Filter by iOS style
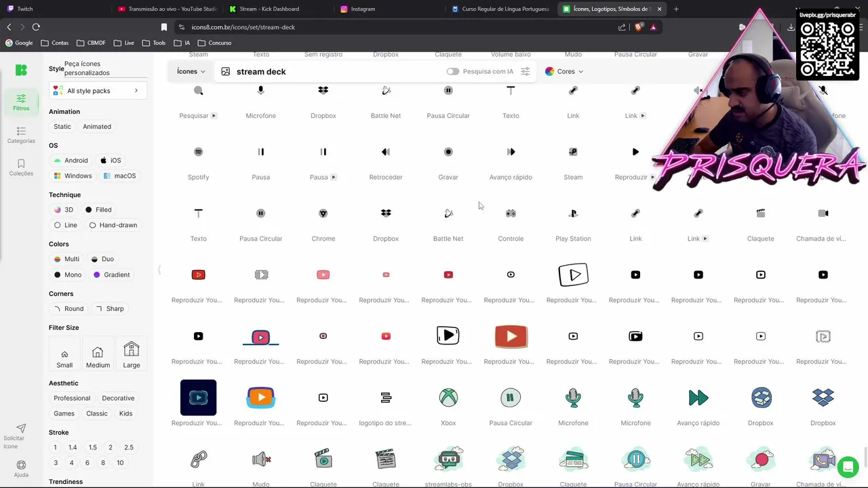Image resolution: width=868 pixels, height=488 pixels. [x=111, y=161]
